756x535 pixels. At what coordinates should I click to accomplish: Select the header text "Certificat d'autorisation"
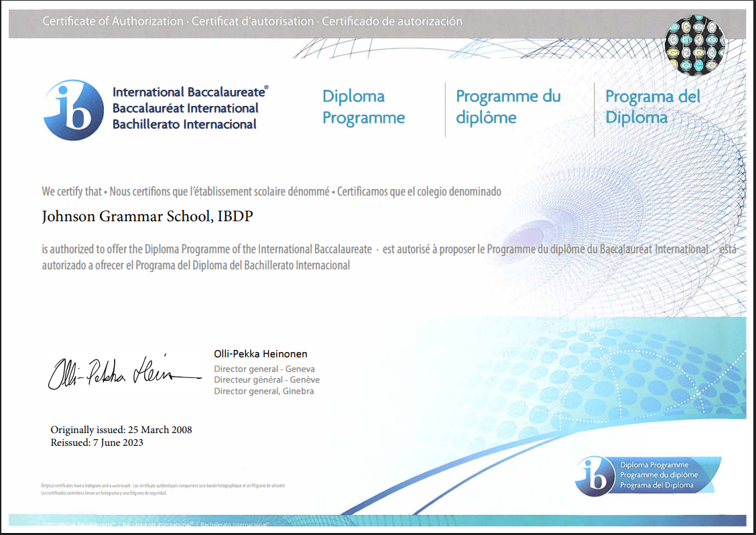(x=253, y=21)
